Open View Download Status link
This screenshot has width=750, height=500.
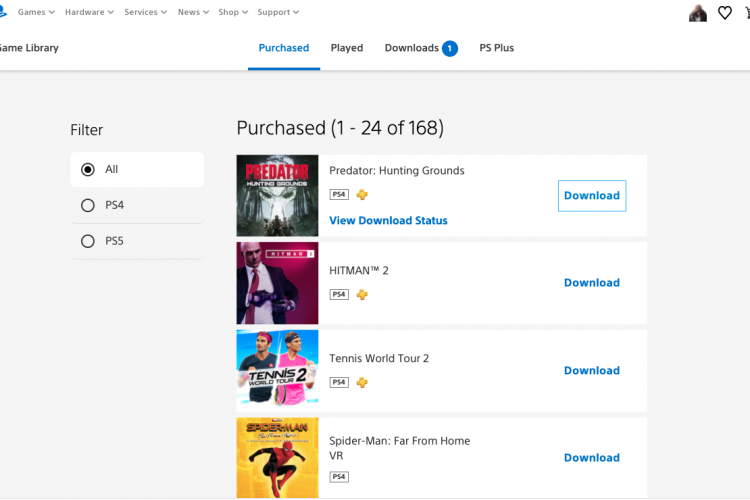[x=388, y=221]
